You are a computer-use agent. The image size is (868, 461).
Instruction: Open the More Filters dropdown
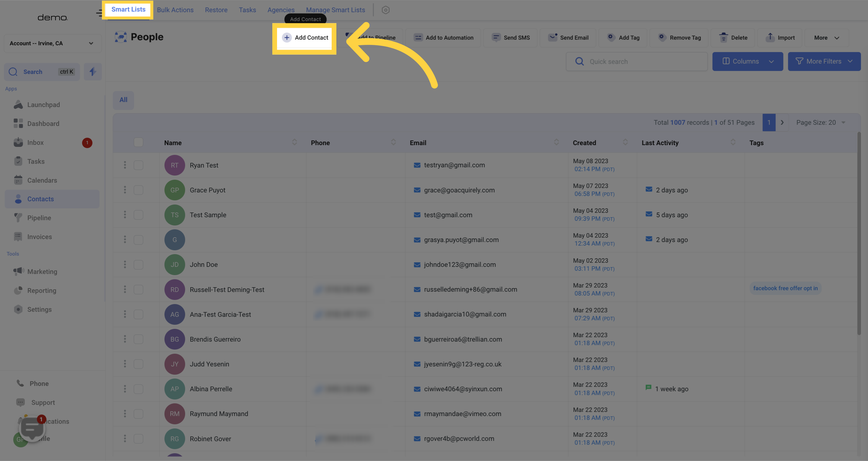(x=824, y=61)
